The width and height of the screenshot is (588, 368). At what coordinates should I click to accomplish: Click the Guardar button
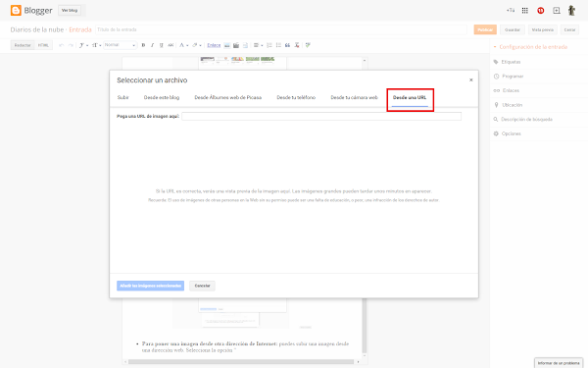tap(513, 29)
